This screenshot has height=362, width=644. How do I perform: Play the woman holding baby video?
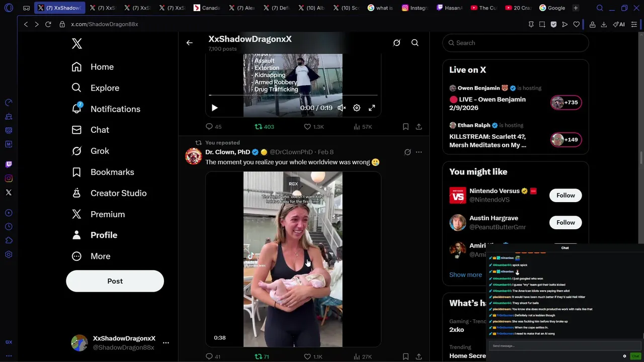[293, 259]
